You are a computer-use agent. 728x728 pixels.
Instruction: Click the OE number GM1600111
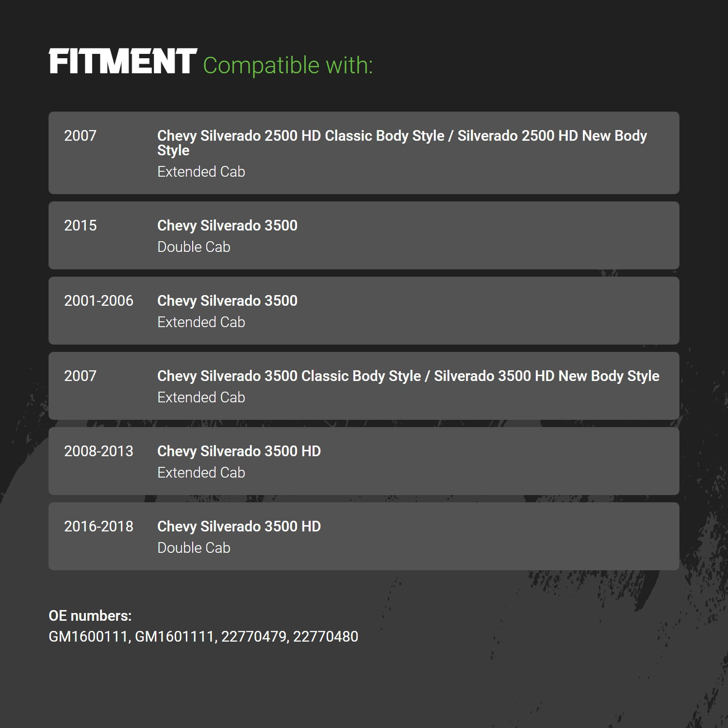click(x=88, y=637)
